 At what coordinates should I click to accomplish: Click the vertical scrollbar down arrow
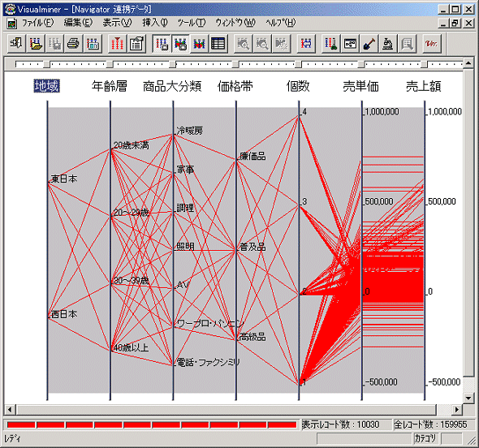coord(468,398)
